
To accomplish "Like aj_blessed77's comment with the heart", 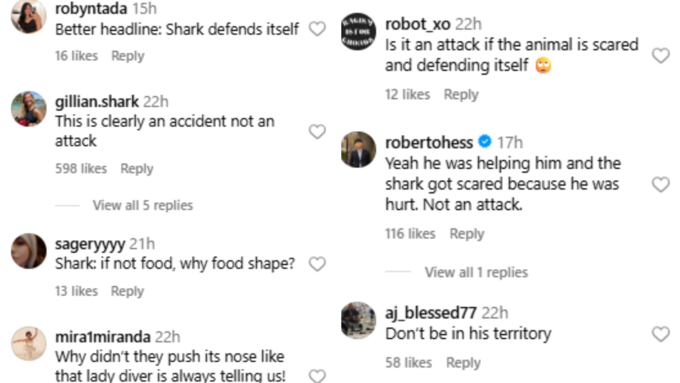I will coord(661,334).
